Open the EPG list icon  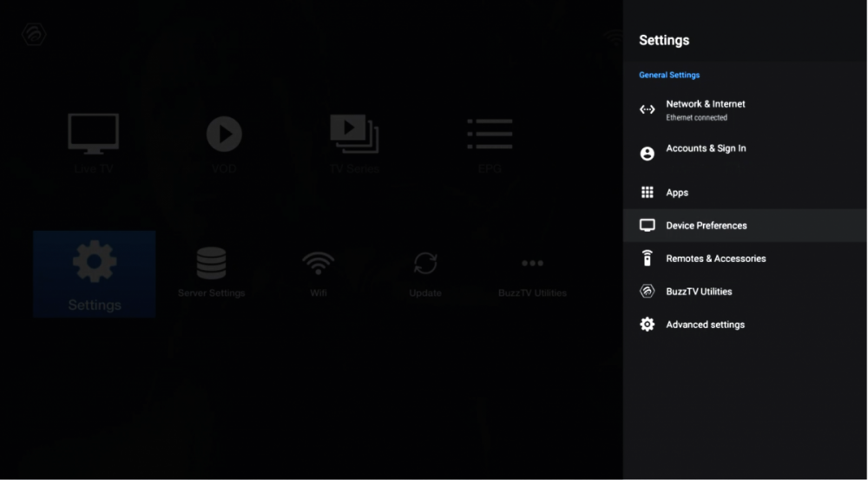pos(490,135)
